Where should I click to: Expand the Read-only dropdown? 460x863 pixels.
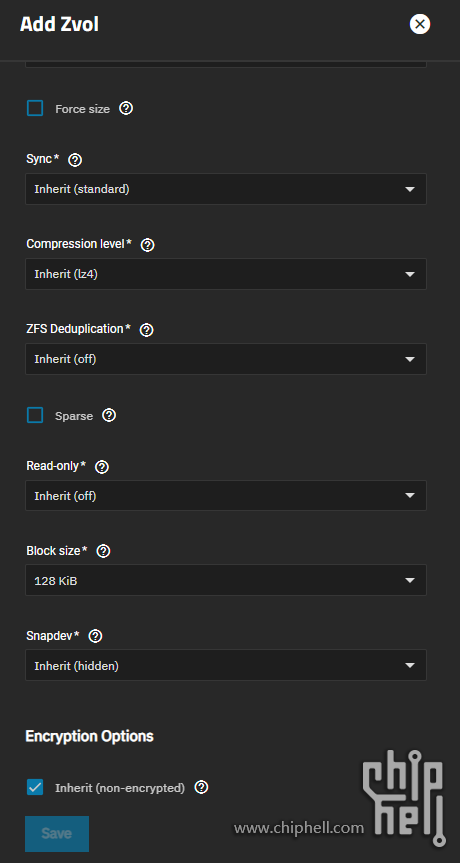point(226,496)
